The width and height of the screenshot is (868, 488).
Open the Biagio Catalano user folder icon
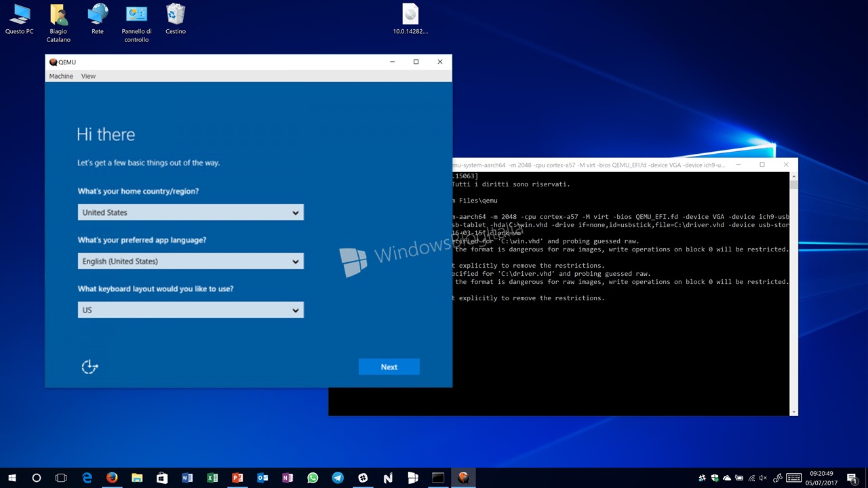click(x=58, y=23)
